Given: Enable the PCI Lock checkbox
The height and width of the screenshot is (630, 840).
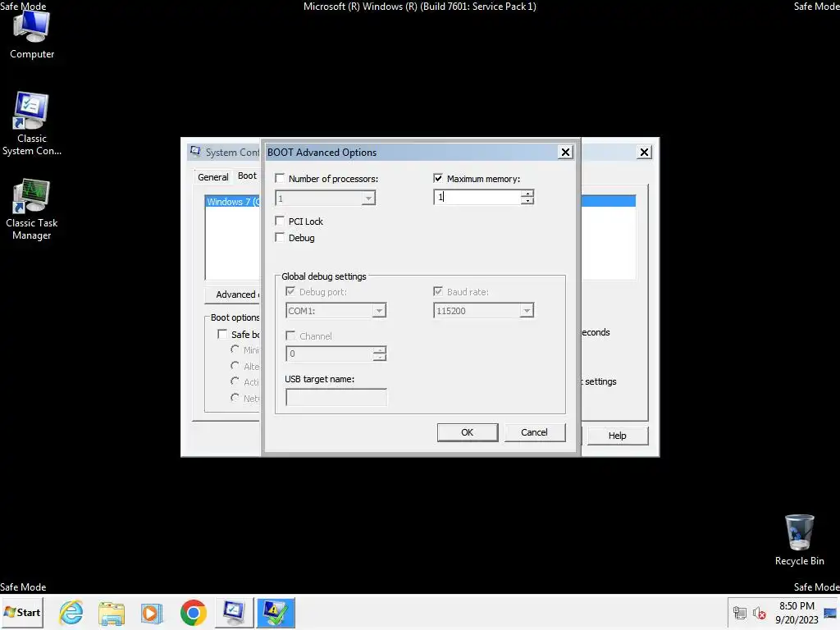Looking at the screenshot, I should [280, 221].
